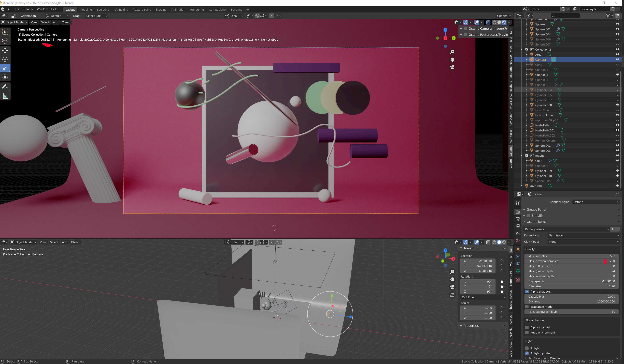This screenshot has height=364, width=624.
Task: Click the Select Box tool icon
Action: [5, 32]
